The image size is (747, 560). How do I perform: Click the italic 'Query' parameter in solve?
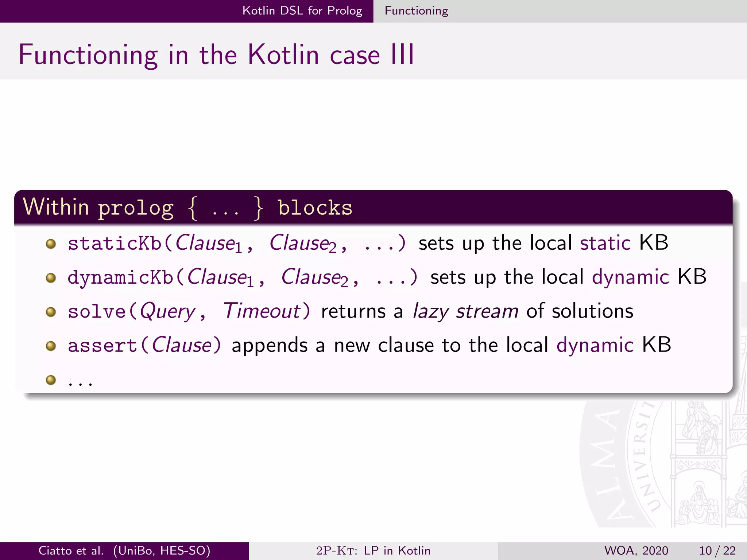(x=168, y=312)
